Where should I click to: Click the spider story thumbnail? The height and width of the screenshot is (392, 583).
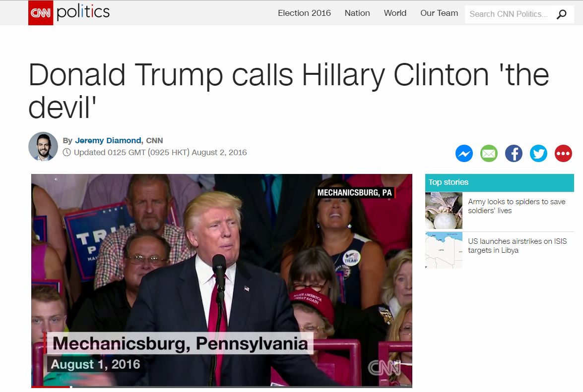pos(444,211)
